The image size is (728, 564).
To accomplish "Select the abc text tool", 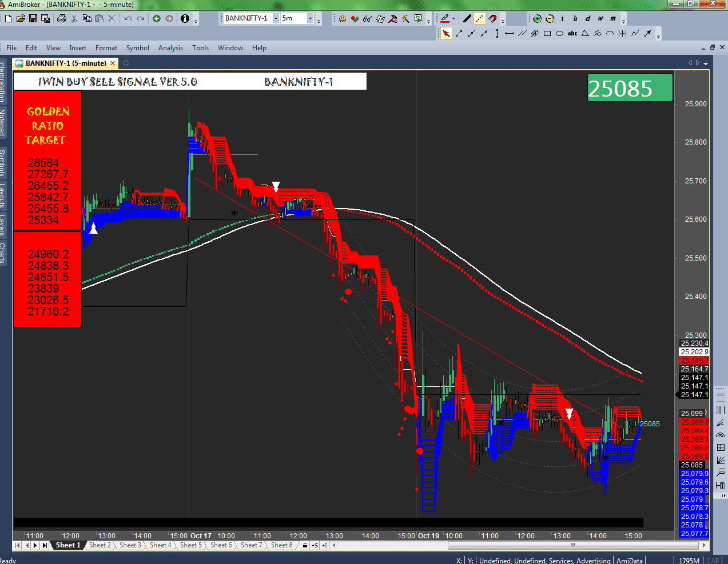I will tap(572, 33).
